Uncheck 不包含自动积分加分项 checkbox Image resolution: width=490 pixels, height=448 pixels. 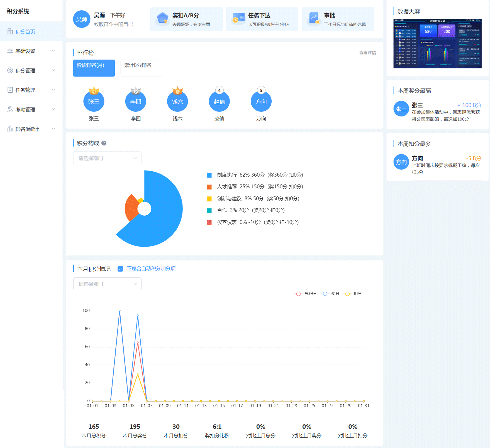(x=120, y=269)
